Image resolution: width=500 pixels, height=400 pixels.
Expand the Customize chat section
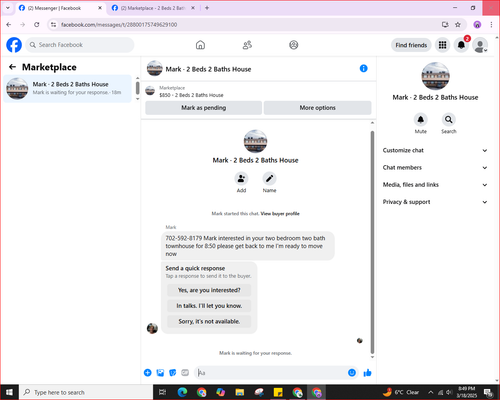[x=435, y=150]
